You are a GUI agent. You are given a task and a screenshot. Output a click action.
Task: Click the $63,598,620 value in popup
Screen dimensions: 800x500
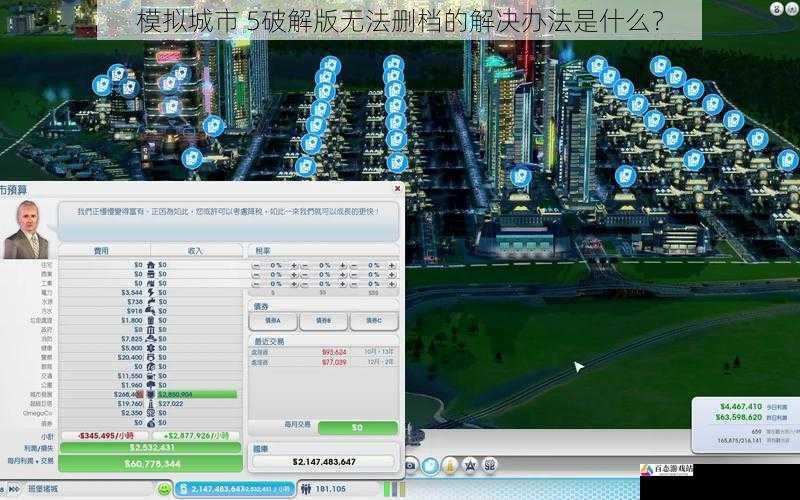pyautogui.click(x=738, y=417)
